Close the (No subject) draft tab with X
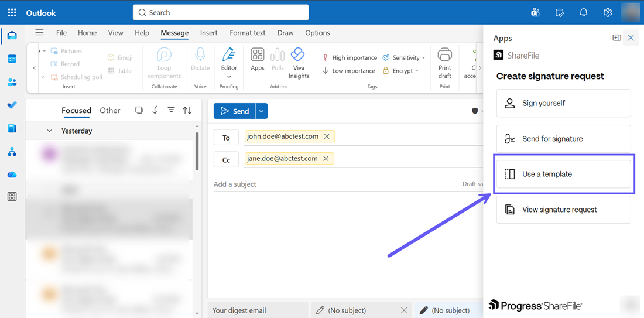The width and height of the screenshot is (644, 318). point(404,310)
